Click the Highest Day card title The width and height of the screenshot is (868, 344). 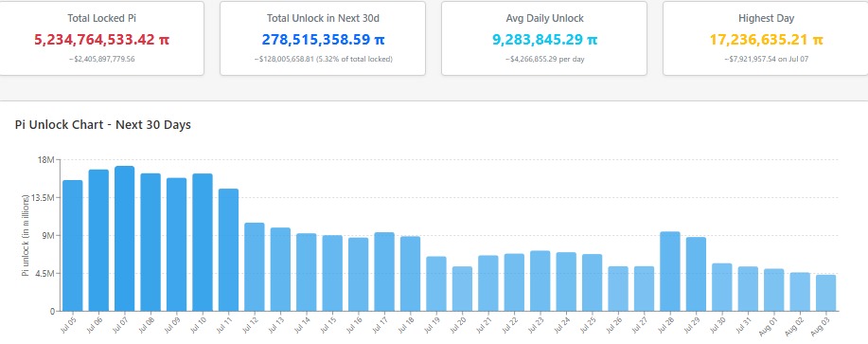point(766,18)
